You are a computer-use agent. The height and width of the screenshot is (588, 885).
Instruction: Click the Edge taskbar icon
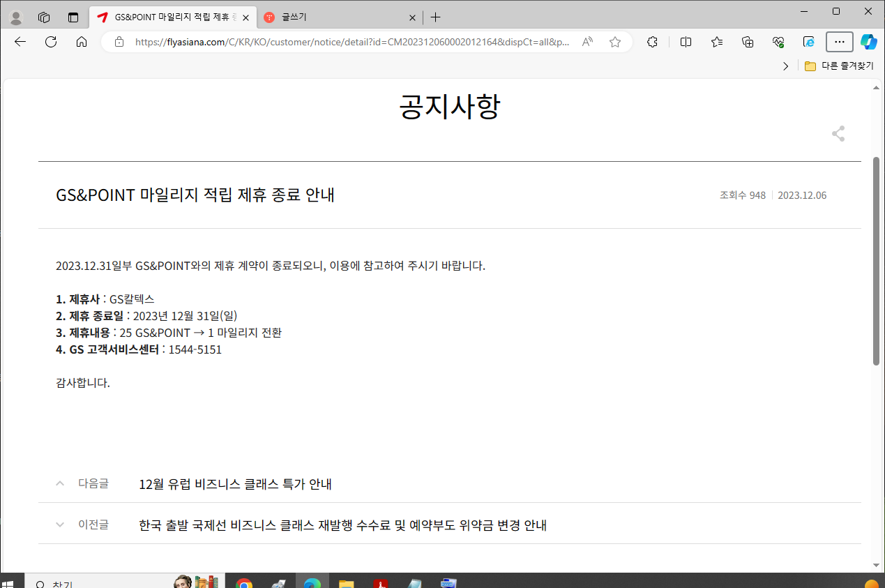click(x=312, y=582)
